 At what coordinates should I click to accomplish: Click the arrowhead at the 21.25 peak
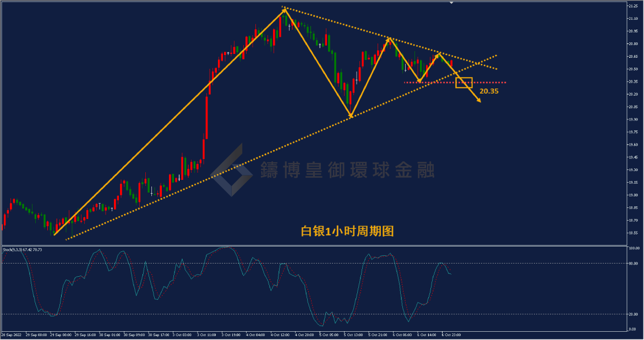tap(284, 10)
